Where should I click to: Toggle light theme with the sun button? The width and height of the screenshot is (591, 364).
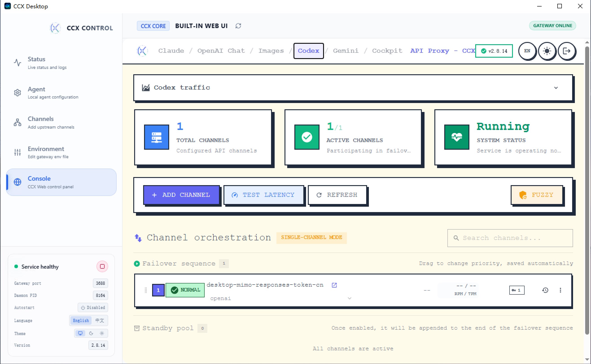547,51
